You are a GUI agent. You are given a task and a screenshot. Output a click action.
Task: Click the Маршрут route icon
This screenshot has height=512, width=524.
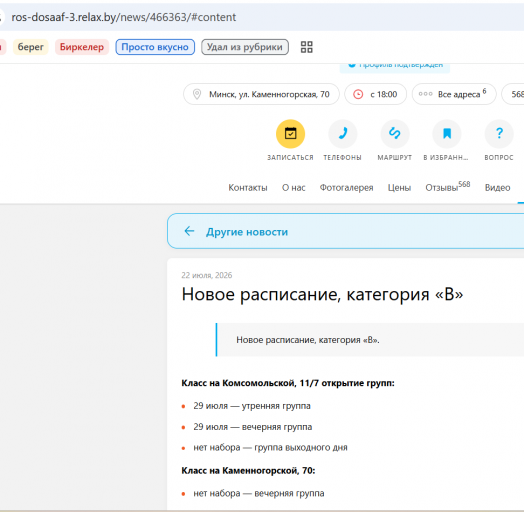tap(395, 134)
